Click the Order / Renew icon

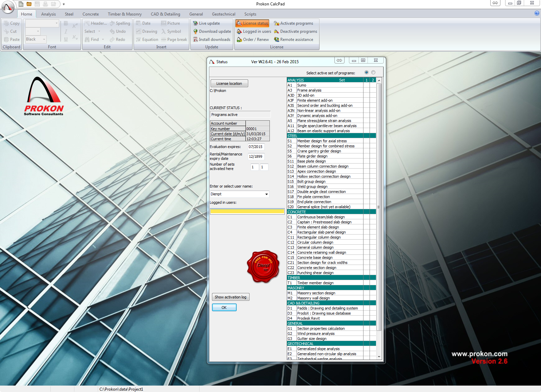pyautogui.click(x=239, y=40)
